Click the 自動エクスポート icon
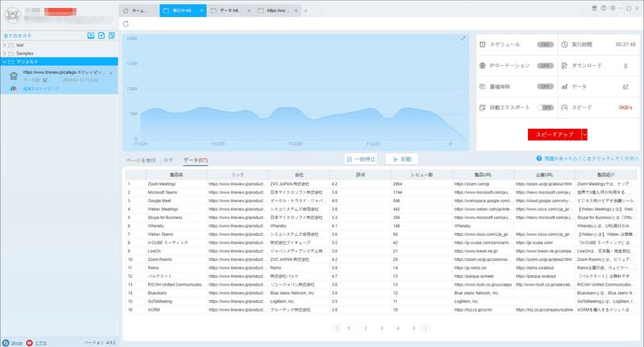This screenshot has height=347, width=644. tap(482, 108)
